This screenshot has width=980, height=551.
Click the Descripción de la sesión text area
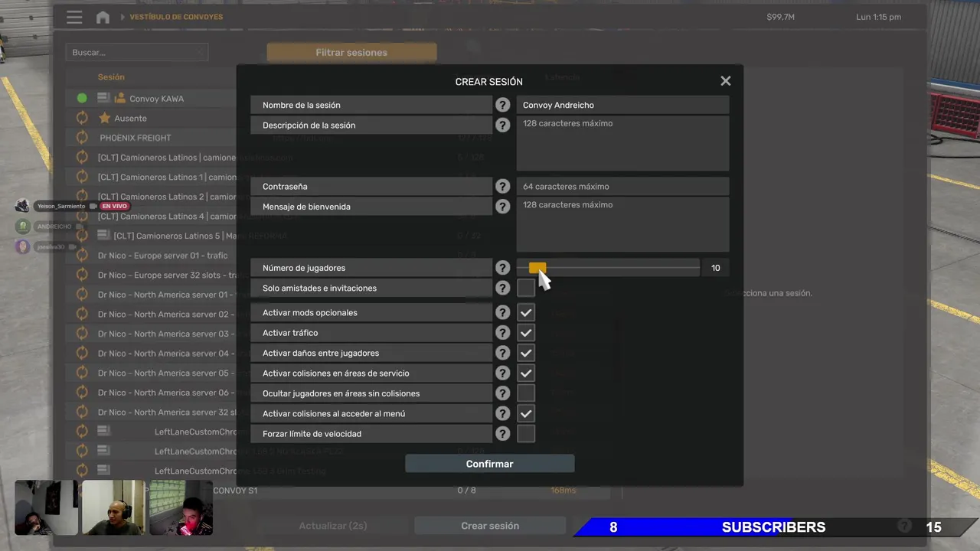point(622,143)
